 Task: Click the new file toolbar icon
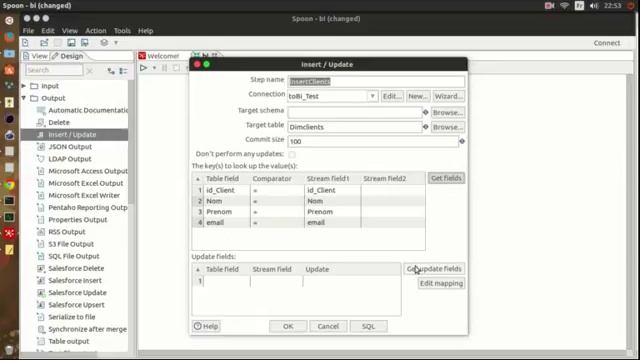point(25,42)
